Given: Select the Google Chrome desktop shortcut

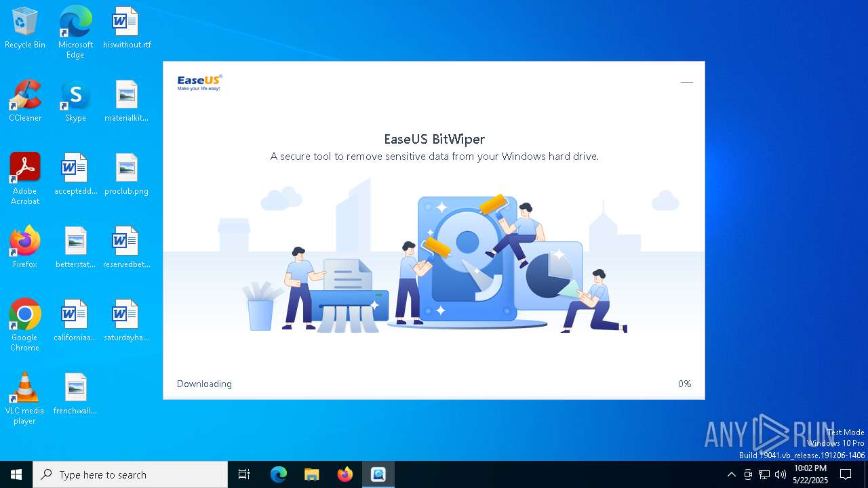Looking at the screenshot, I should pyautogui.click(x=25, y=325).
